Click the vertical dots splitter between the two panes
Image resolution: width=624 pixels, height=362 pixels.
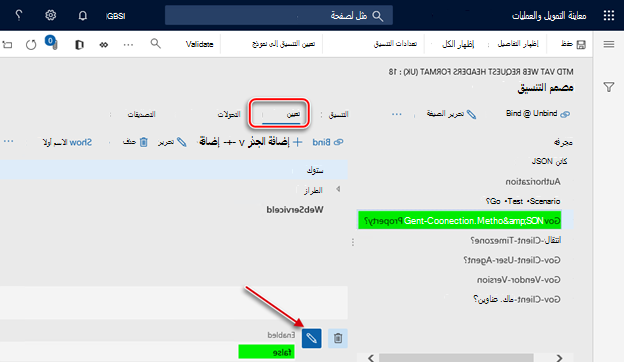(x=353, y=242)
